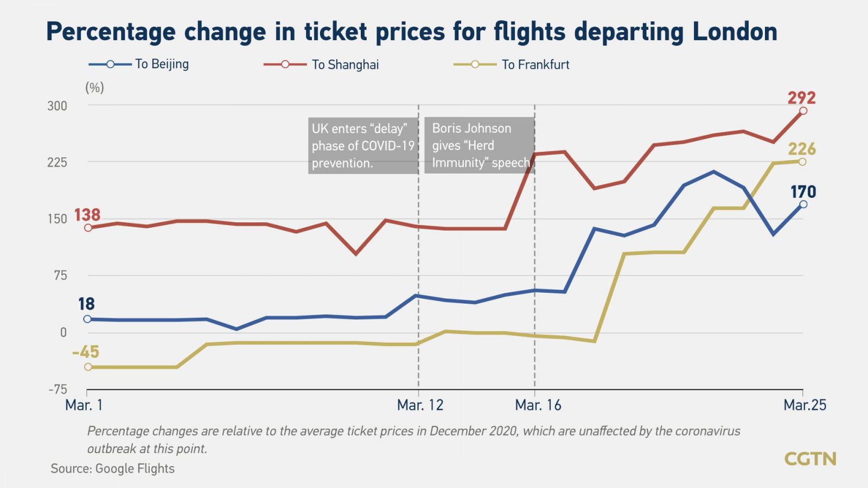This screenshot has height=488, width=868.
Task: Click the chart title text
Action: point(412,31)
